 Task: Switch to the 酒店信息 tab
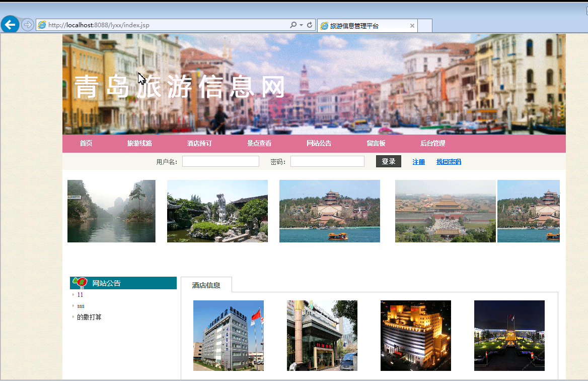tap(206, 285)
